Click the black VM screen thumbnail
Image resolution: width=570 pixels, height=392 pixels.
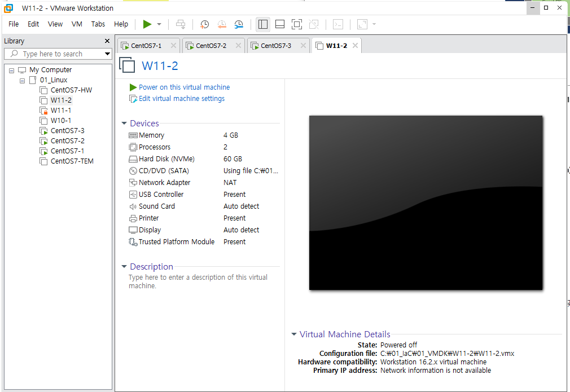(x=426, y=202)
